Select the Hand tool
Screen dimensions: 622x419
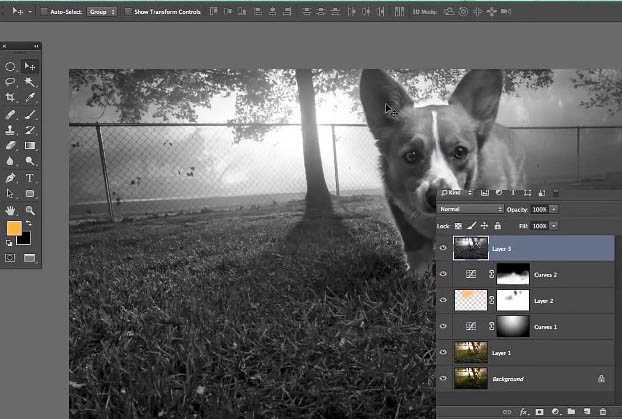pos(11,210)
